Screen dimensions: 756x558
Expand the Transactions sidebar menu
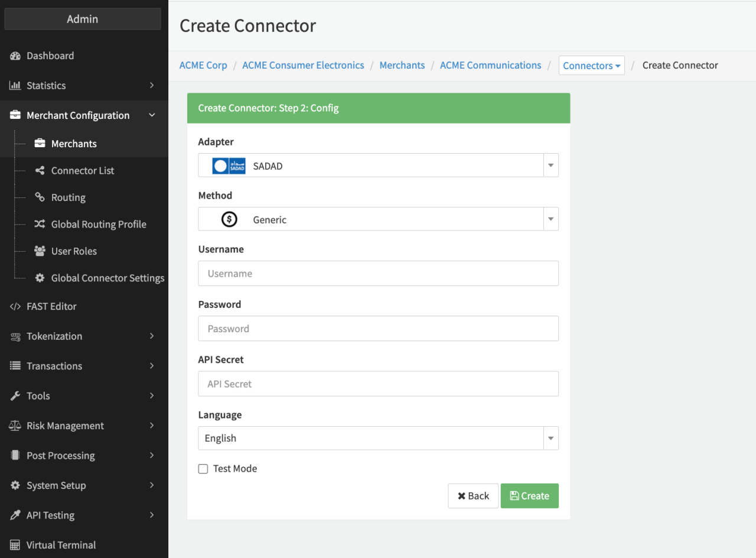(83, 366)
